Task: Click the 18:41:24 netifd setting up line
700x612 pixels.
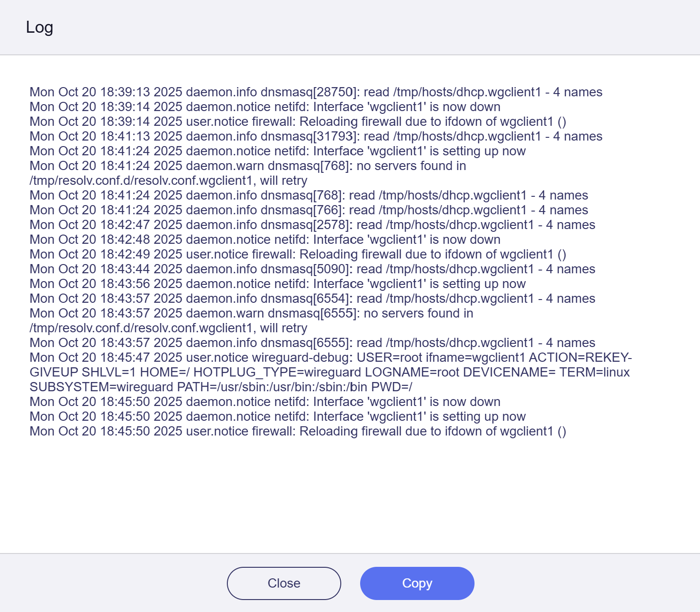Action: click(x=277, y=151)
